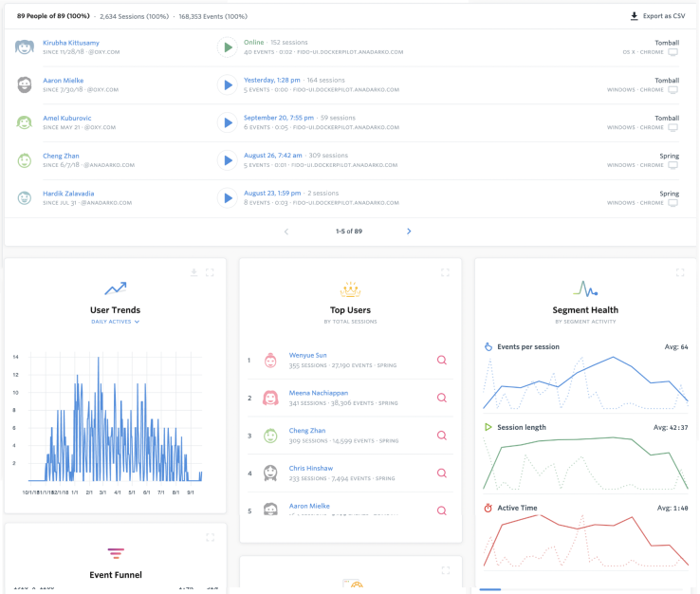The width and height of the screenshot is (700, 594).
Task: Click Hardik Zalavadia's avatar icon
Action: tap(25, 197)
